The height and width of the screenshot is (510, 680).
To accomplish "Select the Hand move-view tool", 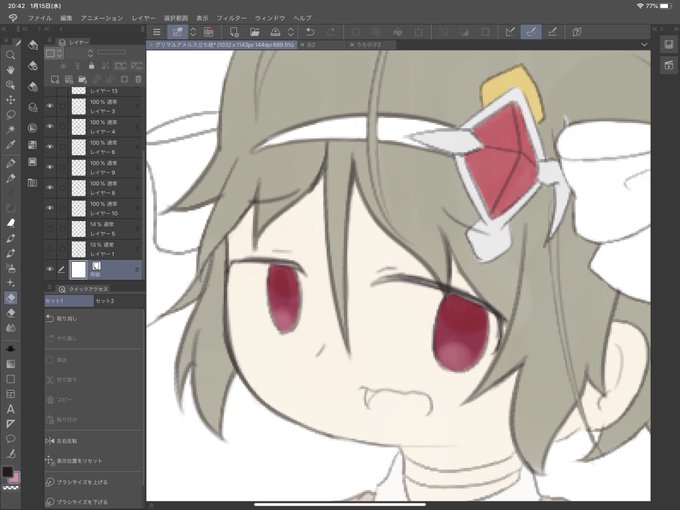I will point(10,70).
